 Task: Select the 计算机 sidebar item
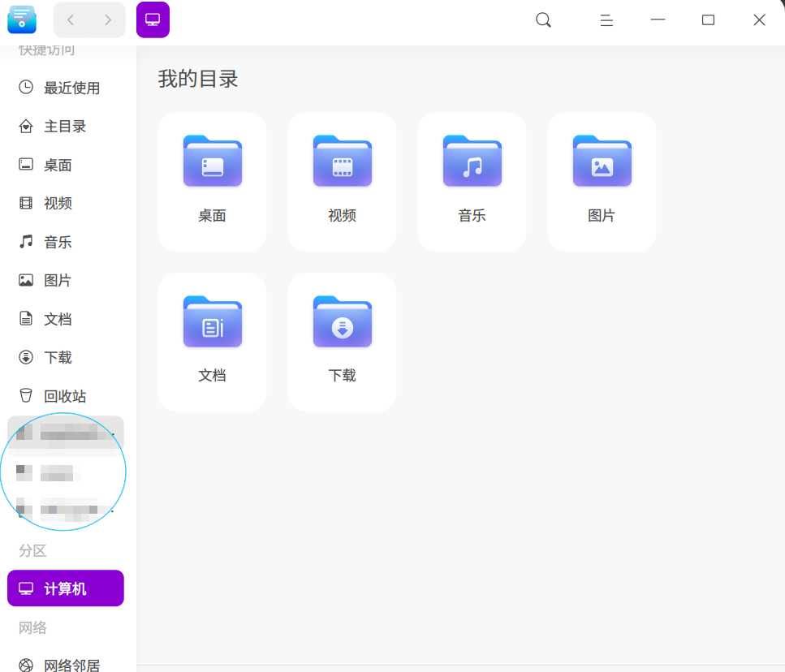pos(66,588)
